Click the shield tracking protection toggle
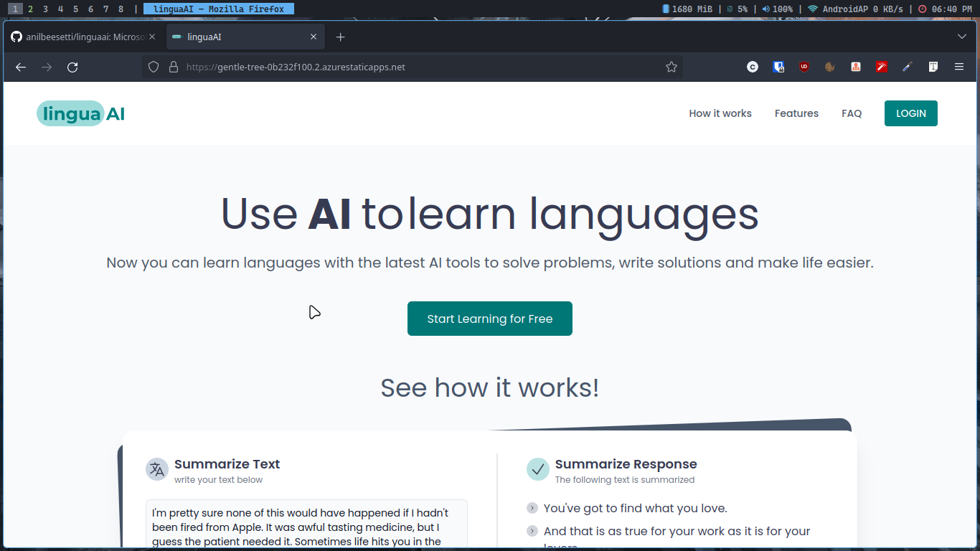980x551 pixels. point(154,67)
